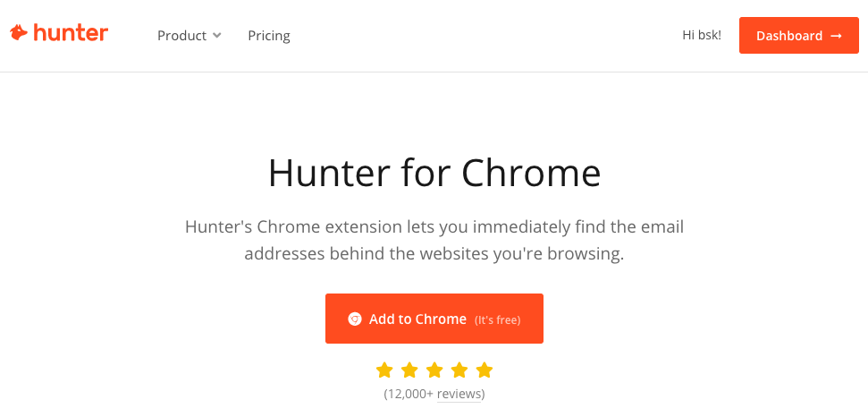Click the (It's free) label
The image size is (868, 417).
498,320
